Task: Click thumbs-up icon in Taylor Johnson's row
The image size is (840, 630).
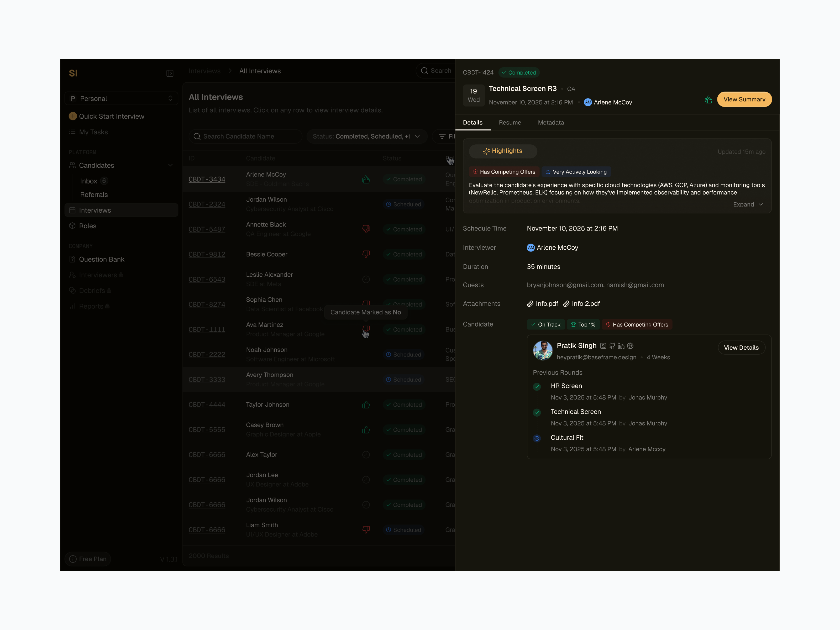Action: tap(366, 405)
